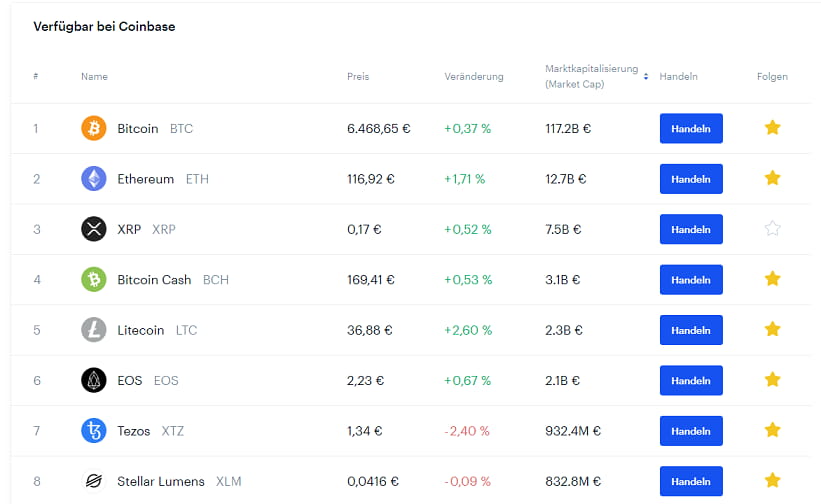This screenshot has width=821, height=504.
Task: Click the Marktkapitalisierung column header text
Action: click(x=592, y=76)
